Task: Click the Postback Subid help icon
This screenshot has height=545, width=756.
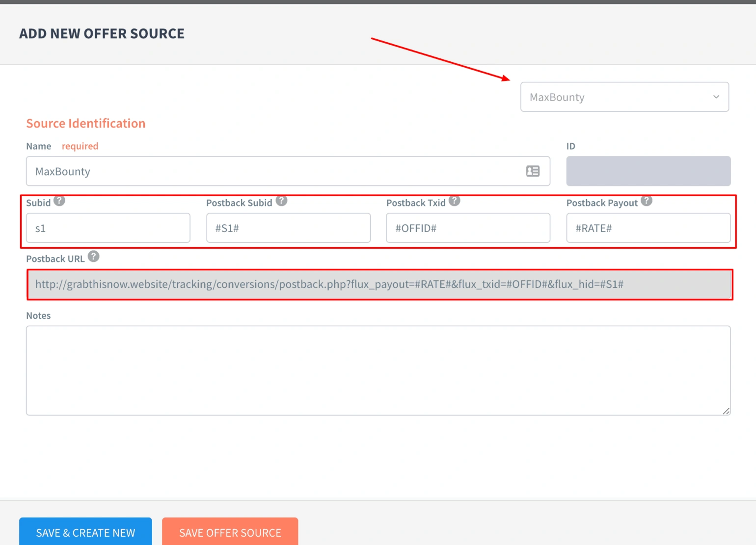Action: pos(281,201)
